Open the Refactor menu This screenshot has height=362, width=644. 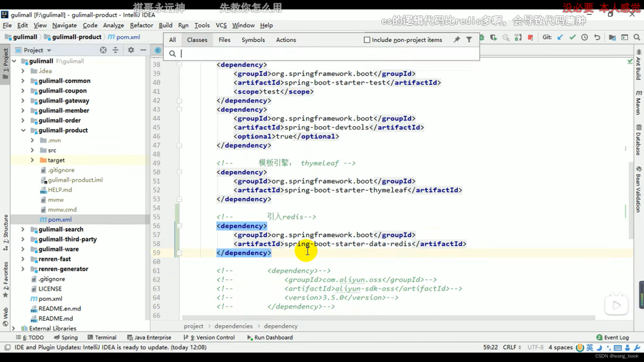pyautogui.click(x=141, y=26)
